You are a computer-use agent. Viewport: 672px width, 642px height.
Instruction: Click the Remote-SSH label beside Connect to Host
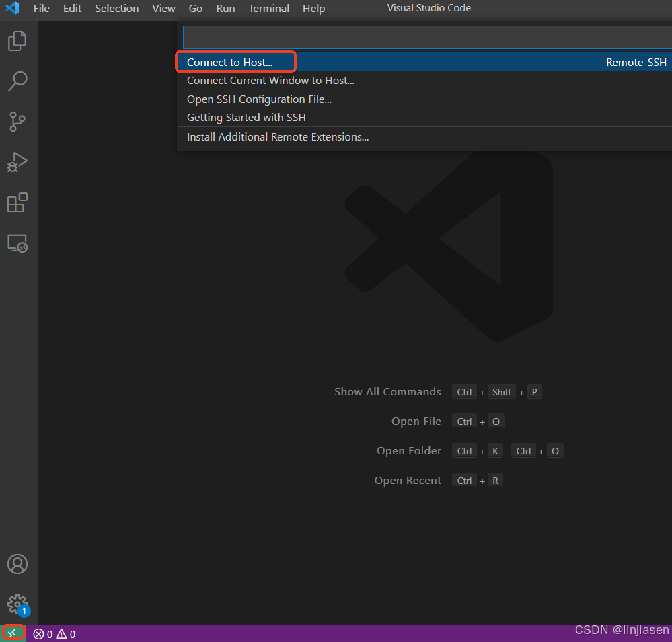[636, 61]
